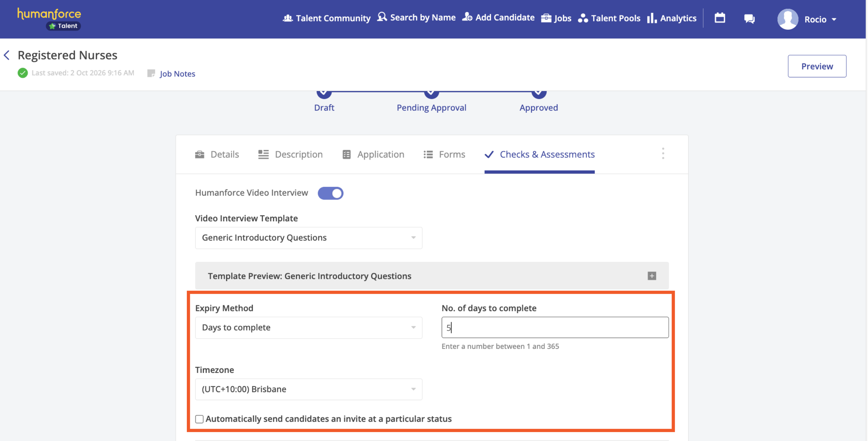Click the Add Candidate person icon

[x=467, y=17]
